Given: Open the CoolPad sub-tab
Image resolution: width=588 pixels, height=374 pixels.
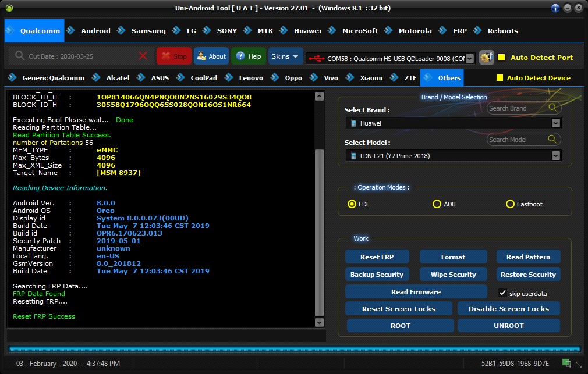Looking at the screenshot, I should coord(197,78).
